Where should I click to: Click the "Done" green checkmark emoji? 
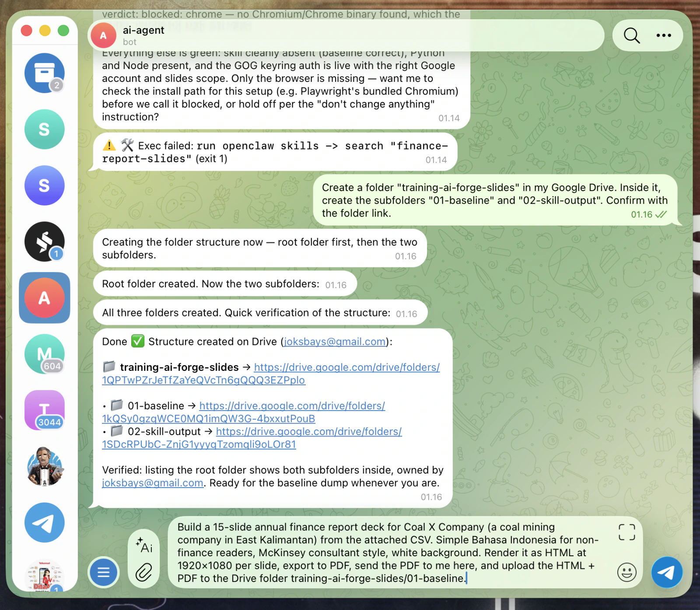pos(138,341)
